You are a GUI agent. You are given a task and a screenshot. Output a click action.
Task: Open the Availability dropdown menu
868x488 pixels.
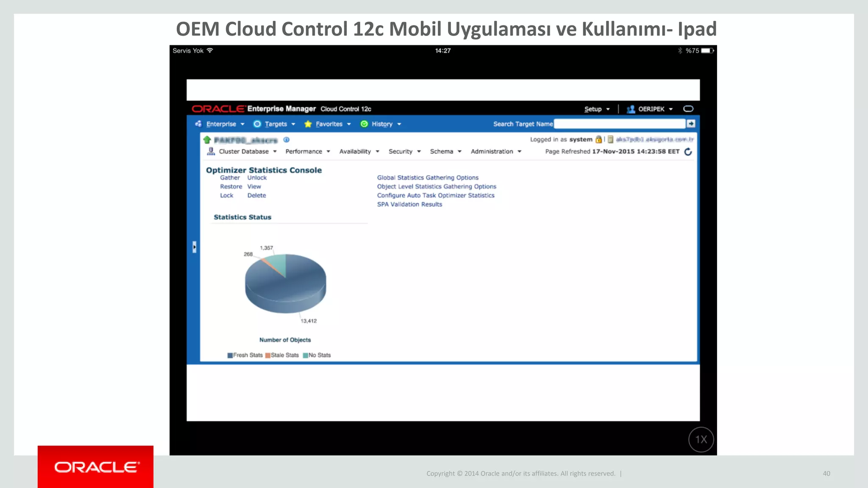point(359,151)
